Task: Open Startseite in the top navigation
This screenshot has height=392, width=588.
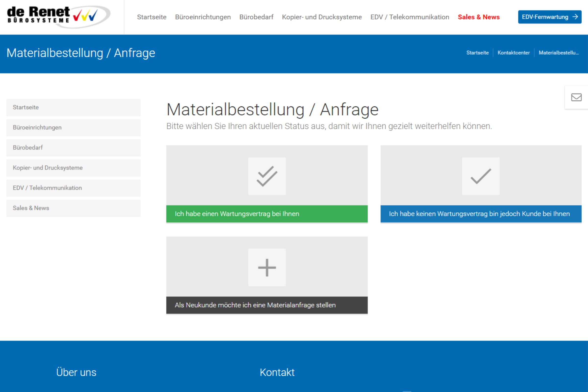Action: (x=151, y=17)
